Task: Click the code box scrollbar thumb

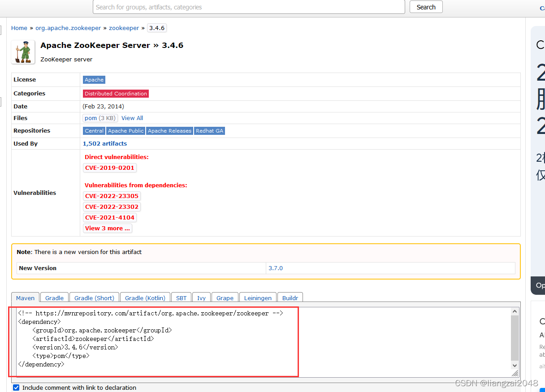Action: pyautogui.click(x=515, y=338)
